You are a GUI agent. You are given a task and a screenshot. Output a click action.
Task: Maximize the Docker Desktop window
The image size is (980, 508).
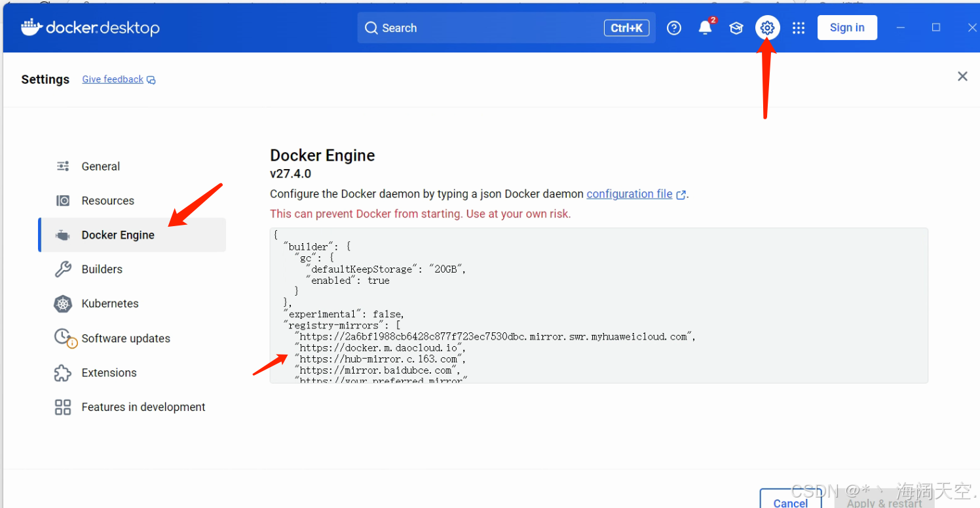point(936,28)
